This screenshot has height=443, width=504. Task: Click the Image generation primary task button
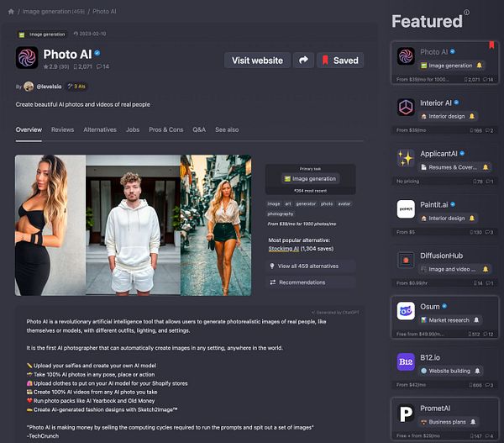[x=310, y=178]
